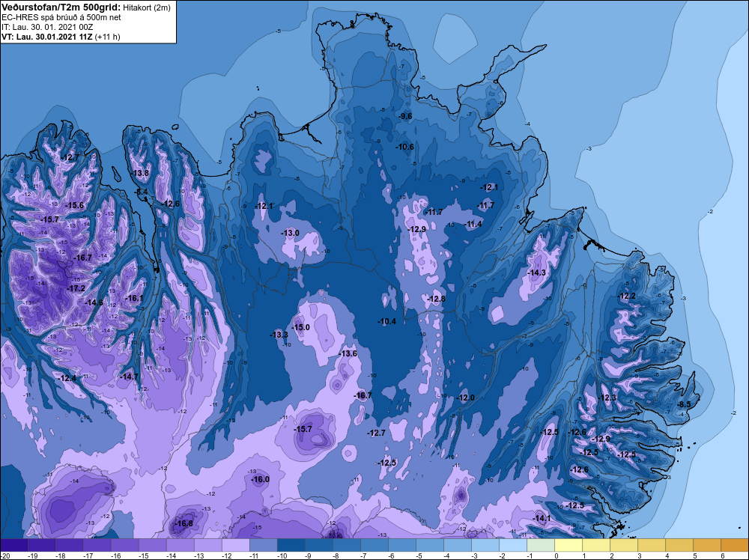The width and height of the screenshot is (749, 560).
Task: Select the -13.6 temperature value
Action: [x=348, y=353]
